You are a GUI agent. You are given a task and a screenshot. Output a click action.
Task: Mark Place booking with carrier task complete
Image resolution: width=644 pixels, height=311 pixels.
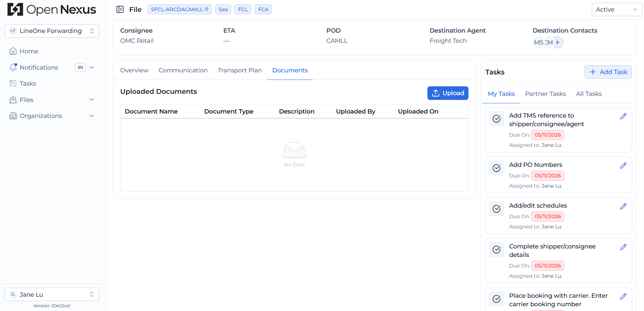click(x=496, y=299)
